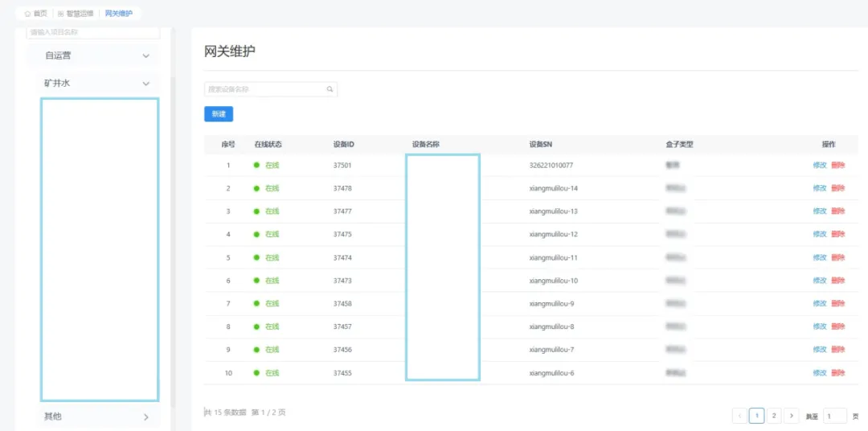The image size is (868, 431).
Task: Click the home icon in breadcrumb
Action: tap(27, 14)
